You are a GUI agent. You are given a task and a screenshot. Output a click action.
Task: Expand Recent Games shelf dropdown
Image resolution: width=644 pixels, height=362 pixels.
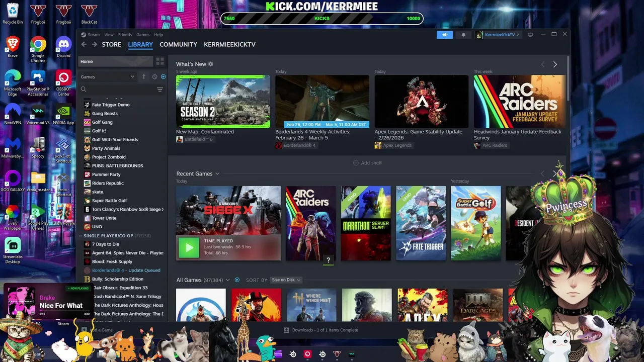pos(217,174)
